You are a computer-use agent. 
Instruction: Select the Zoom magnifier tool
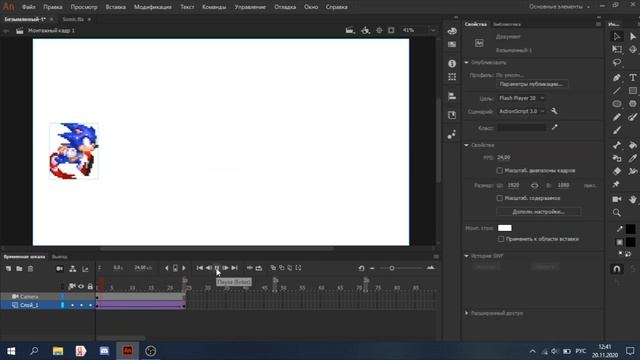[x=617, y=213]
